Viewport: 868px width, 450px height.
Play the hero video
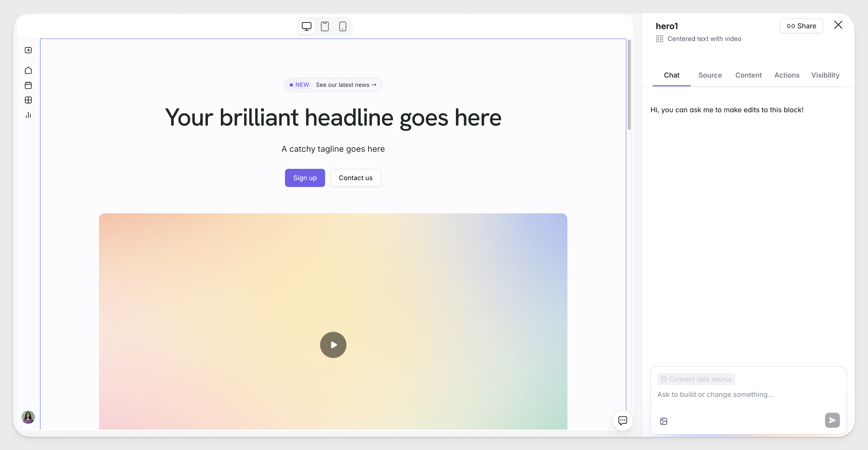tap(333, 345)
